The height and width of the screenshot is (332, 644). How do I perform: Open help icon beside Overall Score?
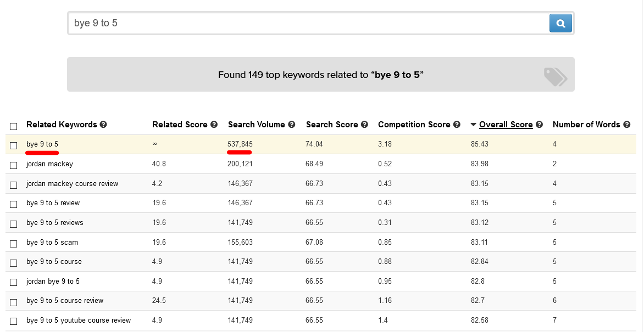coord(539,125)
